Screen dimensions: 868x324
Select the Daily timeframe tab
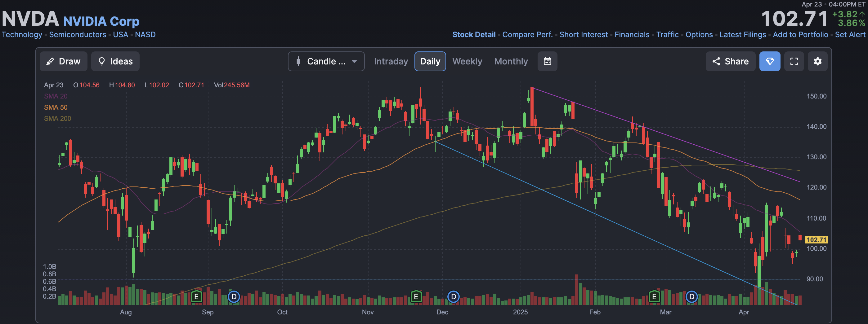click(430, 61)
